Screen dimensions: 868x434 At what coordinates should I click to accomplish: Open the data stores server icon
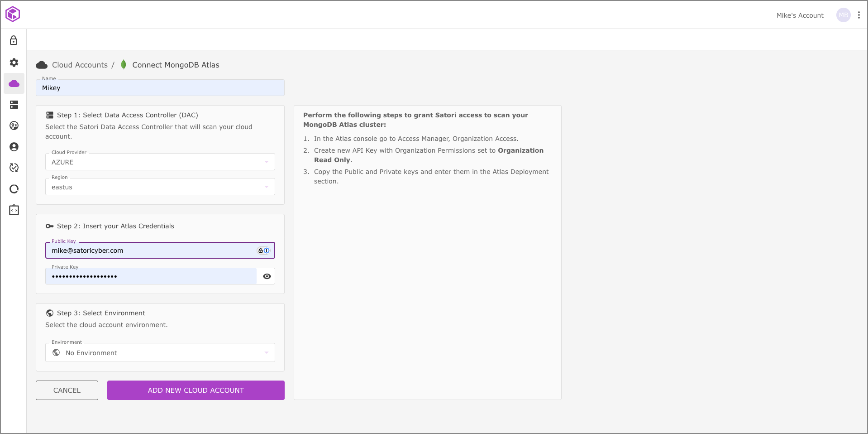14,105
